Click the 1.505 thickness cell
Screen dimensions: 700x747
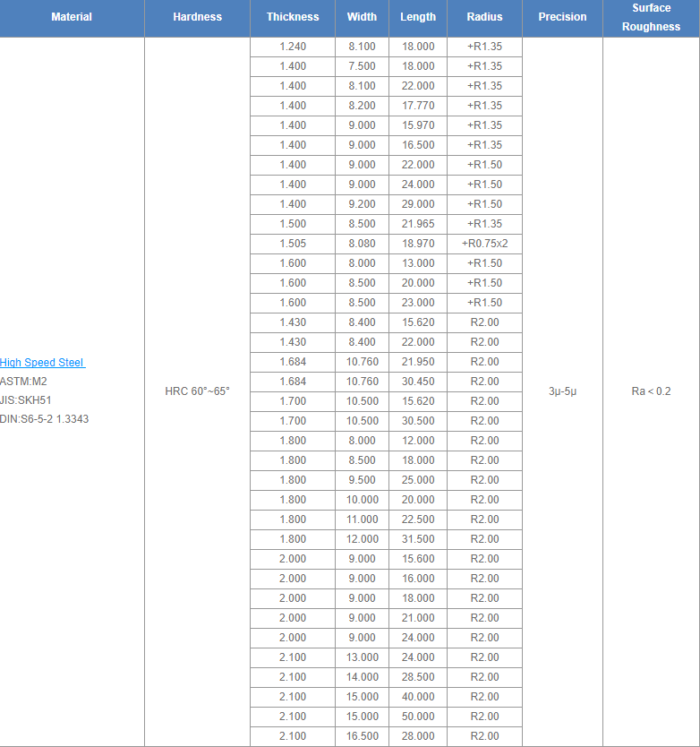(x=293, y=244)
